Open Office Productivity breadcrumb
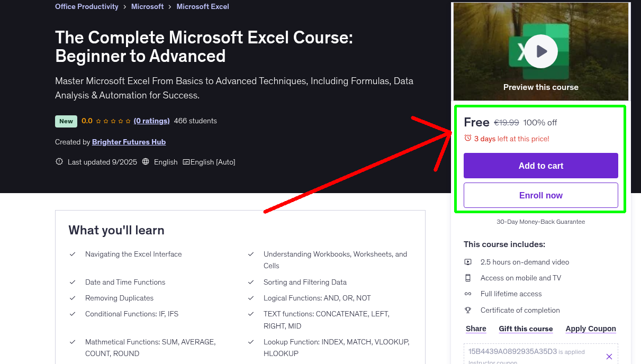641x364 pixels. tap(87, 7)
